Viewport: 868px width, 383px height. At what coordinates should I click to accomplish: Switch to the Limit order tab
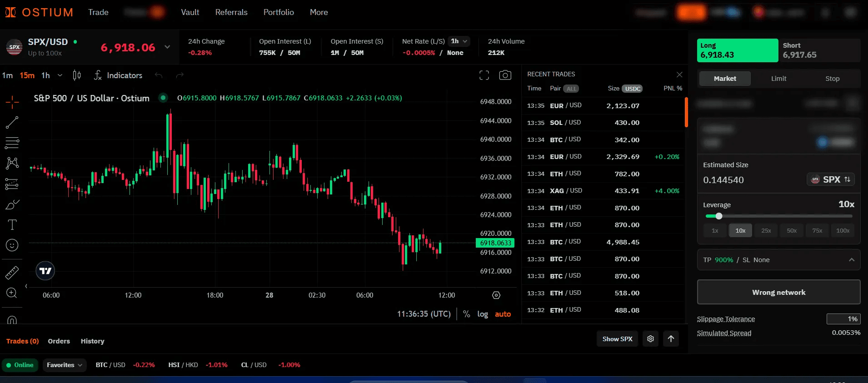[x=778, y=79]
